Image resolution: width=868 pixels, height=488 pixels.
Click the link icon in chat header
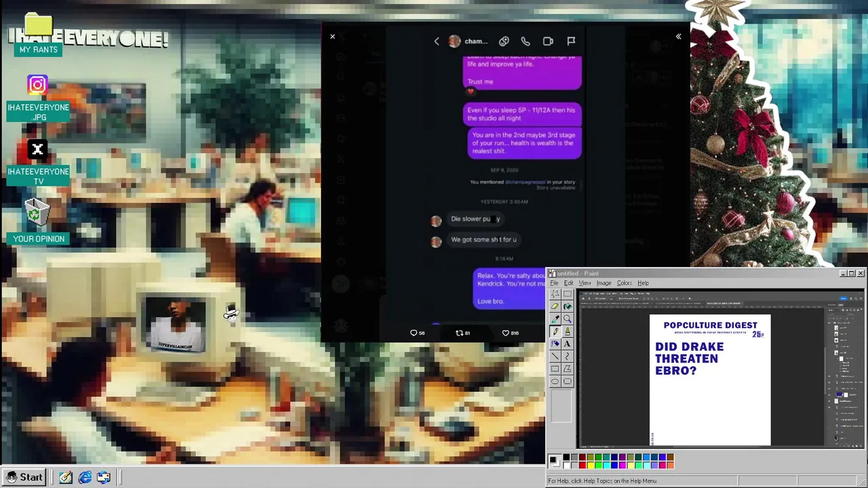pyautogui.click(x=504, y=41)
